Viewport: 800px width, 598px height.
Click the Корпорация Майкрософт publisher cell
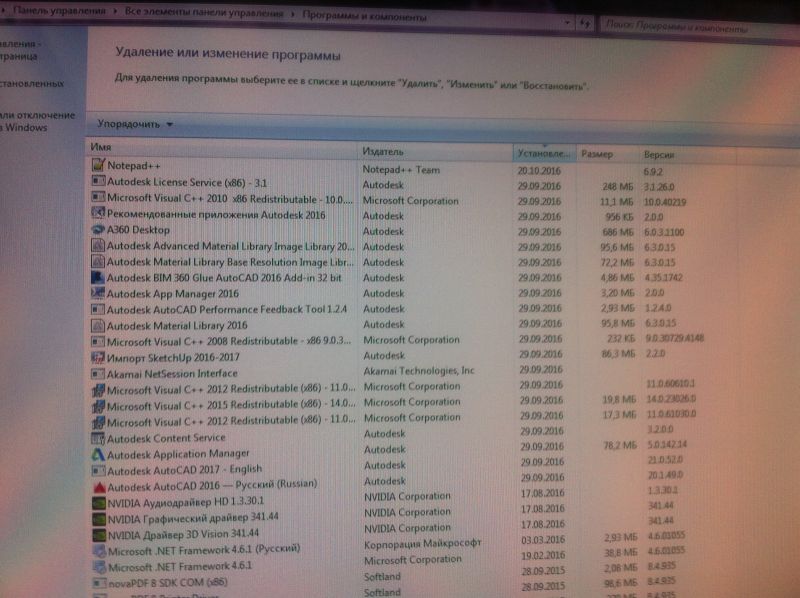coord(422,543)
